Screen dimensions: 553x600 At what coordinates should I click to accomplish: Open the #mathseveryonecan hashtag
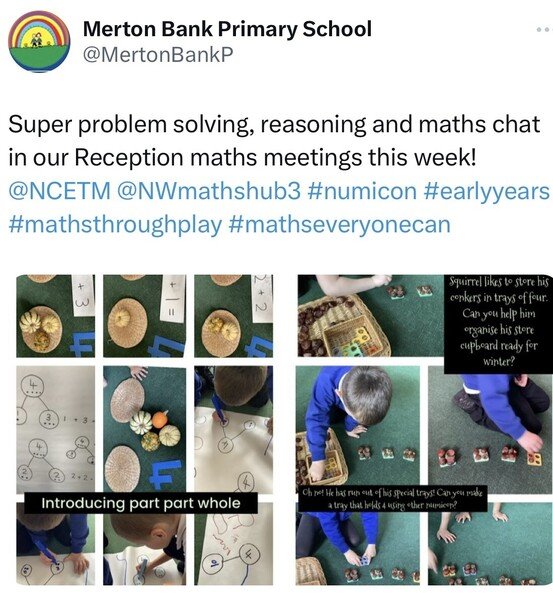coord(339,225)
